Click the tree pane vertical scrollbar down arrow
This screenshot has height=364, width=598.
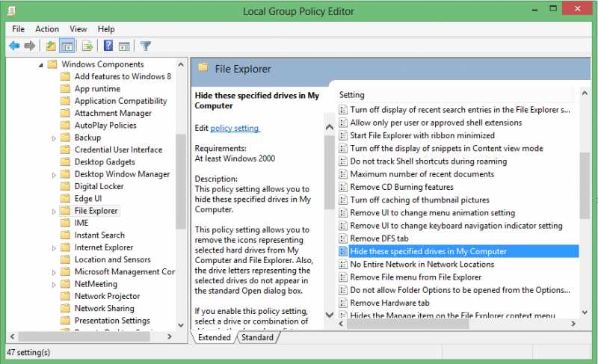click(x=181, y=325)
